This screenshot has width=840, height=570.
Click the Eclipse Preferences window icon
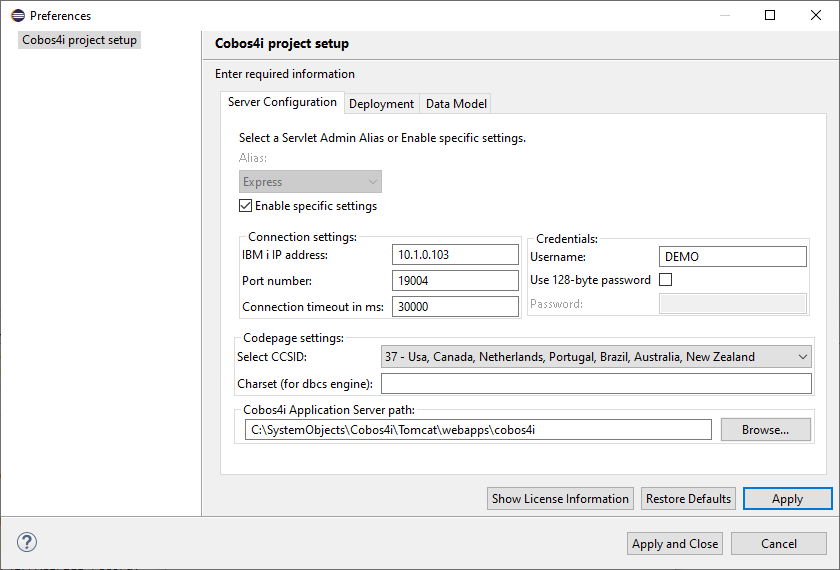(x=18, y=16)
